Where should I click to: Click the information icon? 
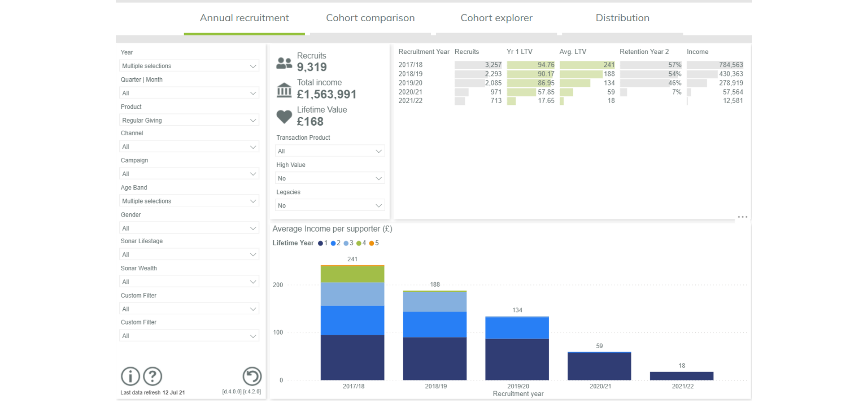point(130,376)
